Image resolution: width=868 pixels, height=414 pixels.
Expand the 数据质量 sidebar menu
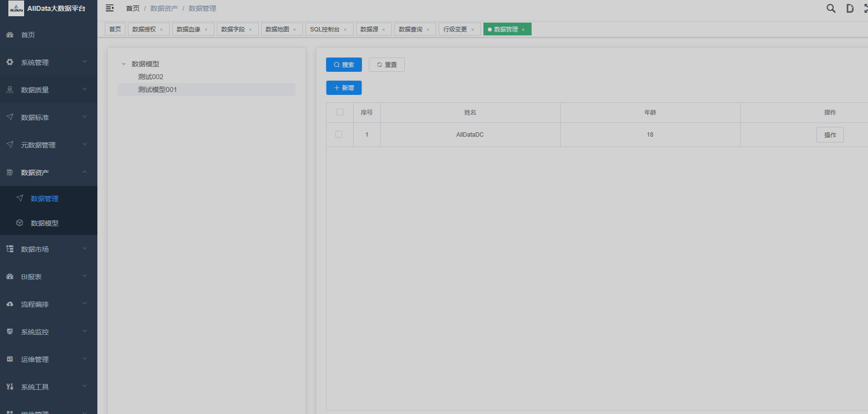(x=48, y=89)
